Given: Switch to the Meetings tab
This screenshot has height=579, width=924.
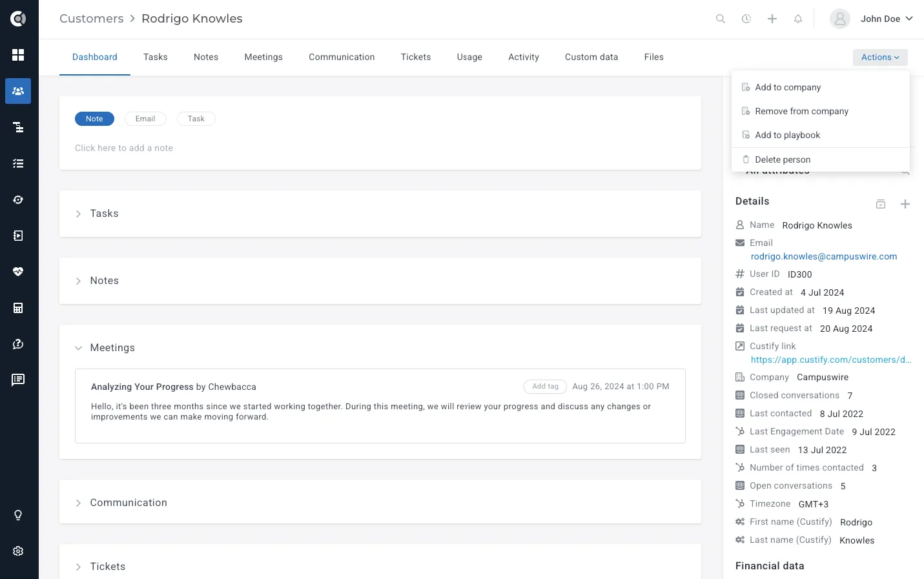Looking at the screenshot, I should pos(263,57).
